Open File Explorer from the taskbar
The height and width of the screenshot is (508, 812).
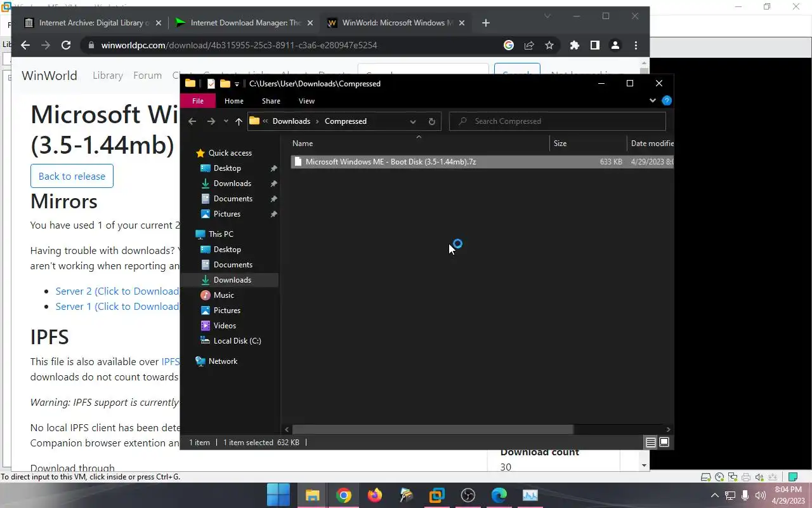pyautogui.click(x=312, y=495)
